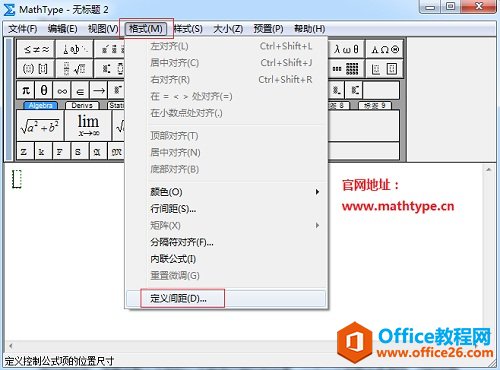Close the open 格式(M) menu
This screenshot has width=500, height=370.
coord(146,29)
